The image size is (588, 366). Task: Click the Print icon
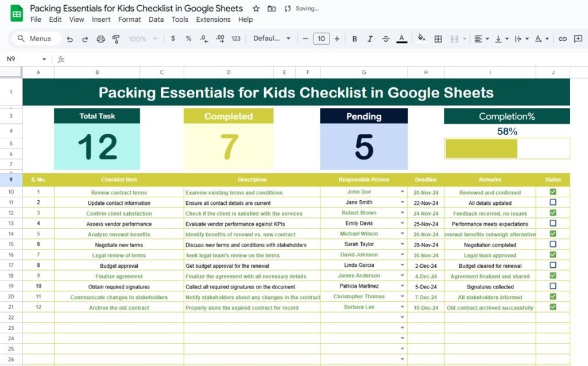(101, 38)
